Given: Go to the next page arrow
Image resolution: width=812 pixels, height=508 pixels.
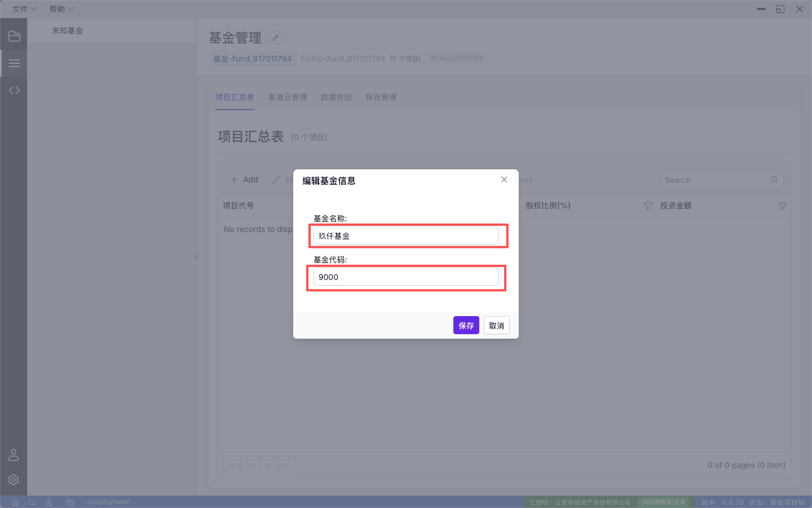Looking at the screenshot, I should pyautogui.click(x=268, y=465).
